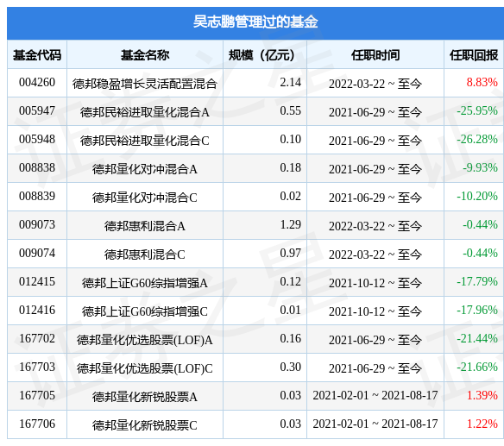Click fund name 德邦惠利混合C

[x=145, y=254]
